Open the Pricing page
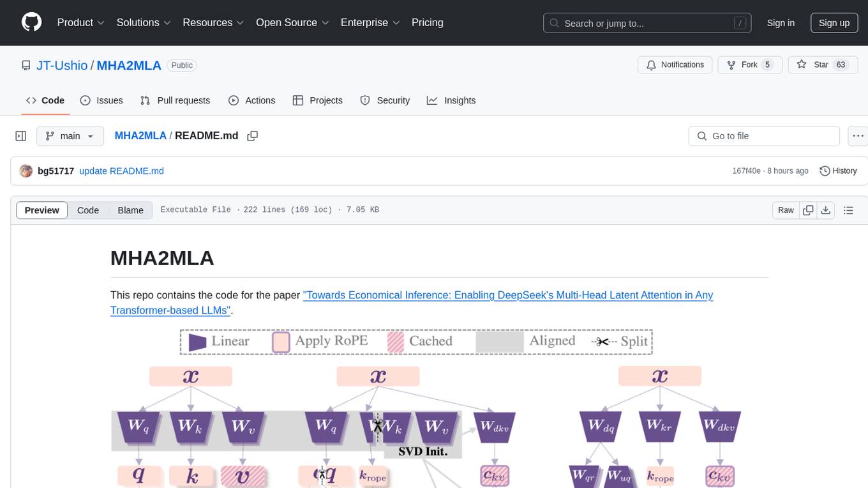Image resolution: width=868 pixels, height=488 pixels. (x=428, y=22)
